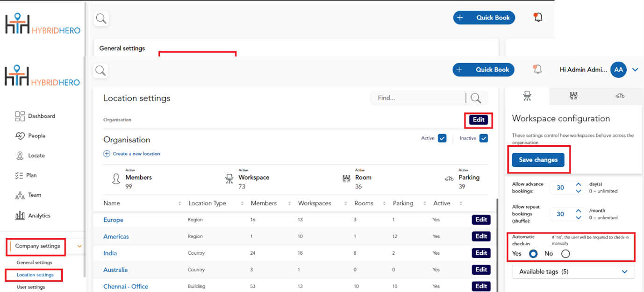Click the Dashboard icon in sidebar
This screenshot has width=644, height=292.
20,116
